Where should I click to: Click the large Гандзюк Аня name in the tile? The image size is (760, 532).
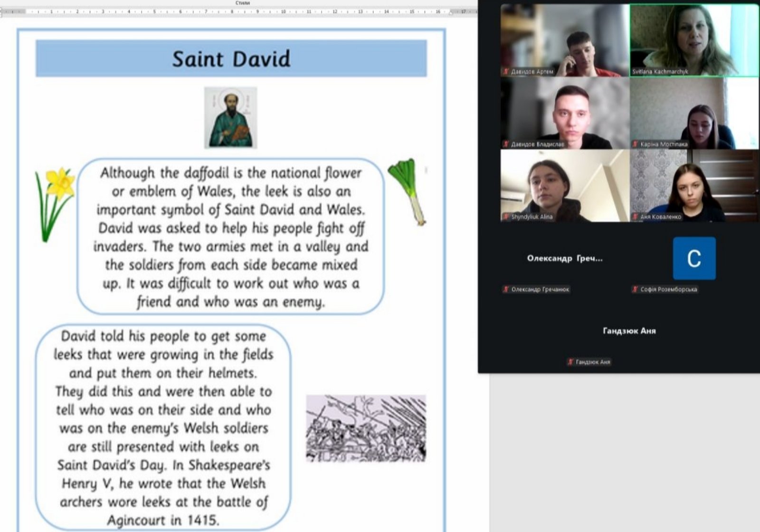(629, 331)
